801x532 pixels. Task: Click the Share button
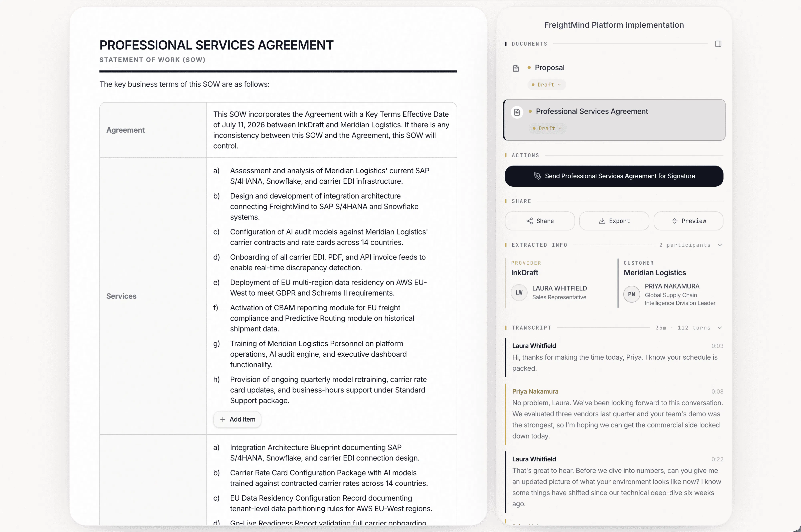[x=540, y=221]
